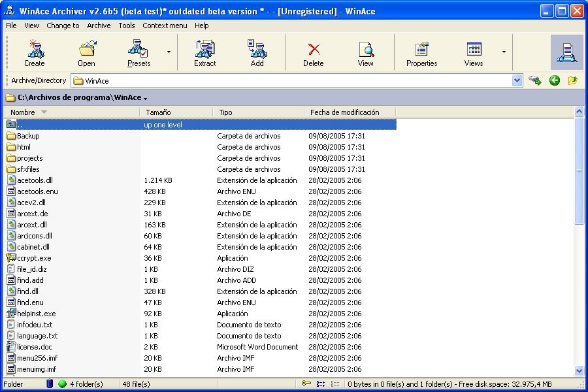The height and width of the screenshot is (392, 588).
Task: Click the drive selection icon near address bar
Action: coord(536,80)
